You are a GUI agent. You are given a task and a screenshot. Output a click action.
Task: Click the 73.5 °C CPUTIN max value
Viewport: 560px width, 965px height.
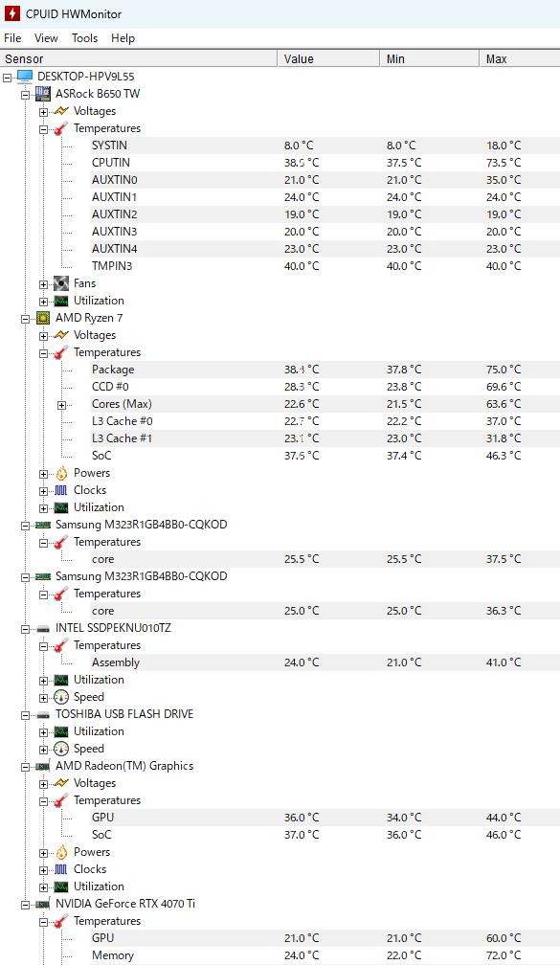(504, 163)
